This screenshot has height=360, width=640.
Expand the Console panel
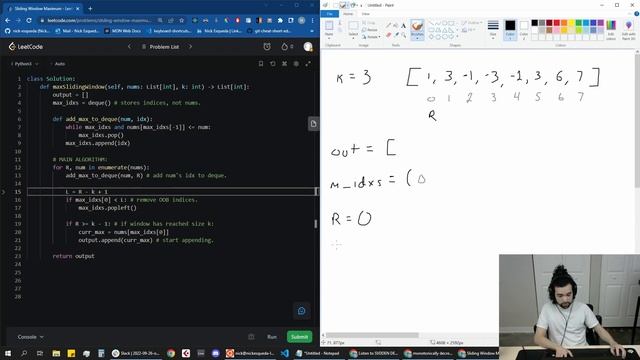(30, 337)
